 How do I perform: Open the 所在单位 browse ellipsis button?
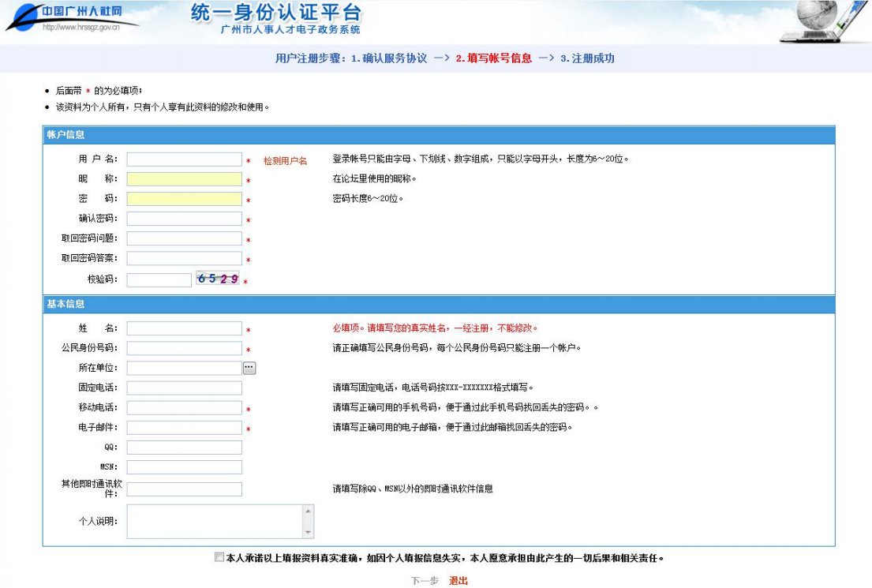(x=249, y=368)
